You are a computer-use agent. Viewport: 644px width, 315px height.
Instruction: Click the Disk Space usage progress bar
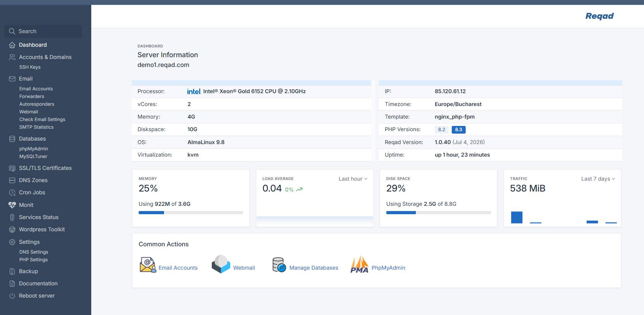click(439, 213)
